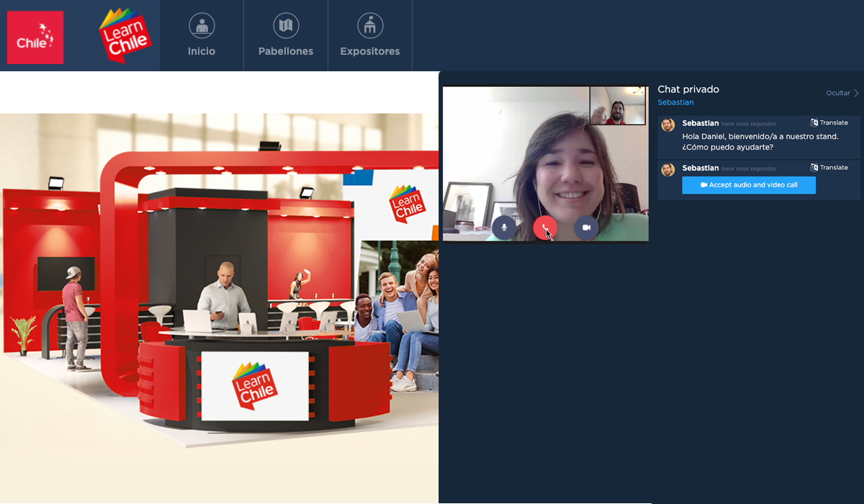Accept audio and video call

click(749, 185)
